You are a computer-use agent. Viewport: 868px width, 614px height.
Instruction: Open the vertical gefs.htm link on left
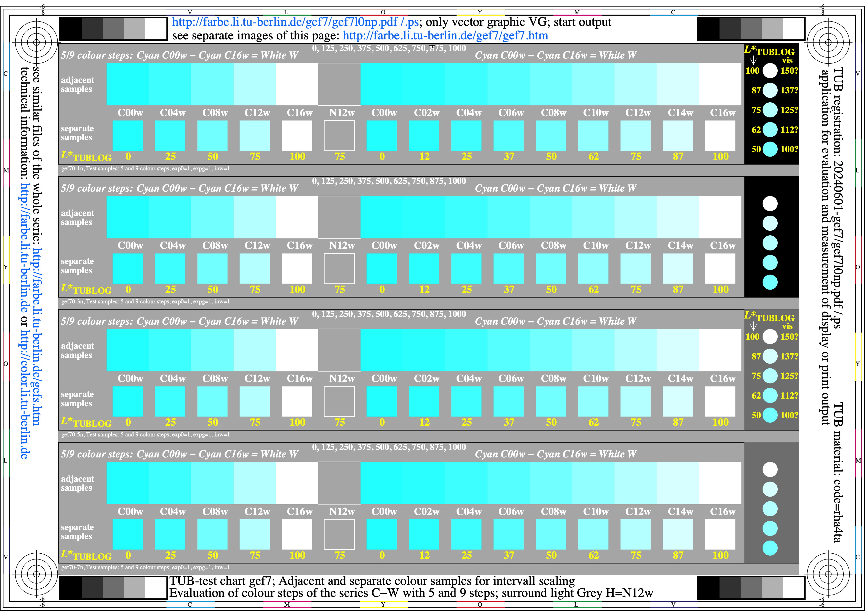point(37,336)
